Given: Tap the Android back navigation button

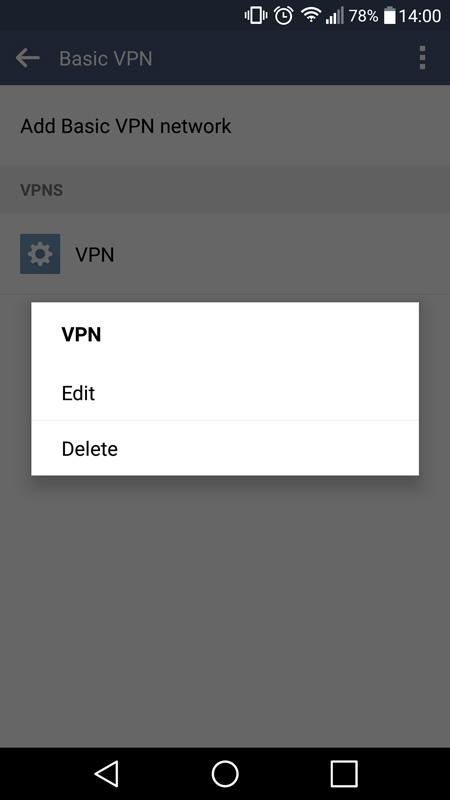Looking at the screenshot, I should click(x=107, y=773).
